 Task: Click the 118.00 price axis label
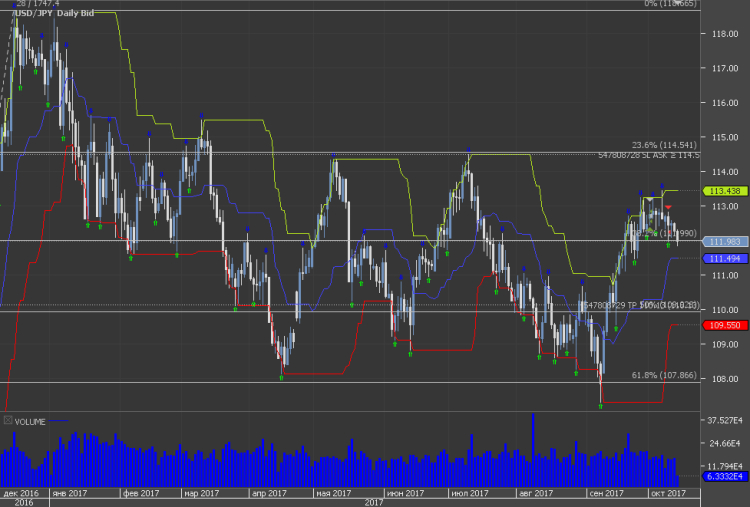pyautogui.click(x=725, y=34)
